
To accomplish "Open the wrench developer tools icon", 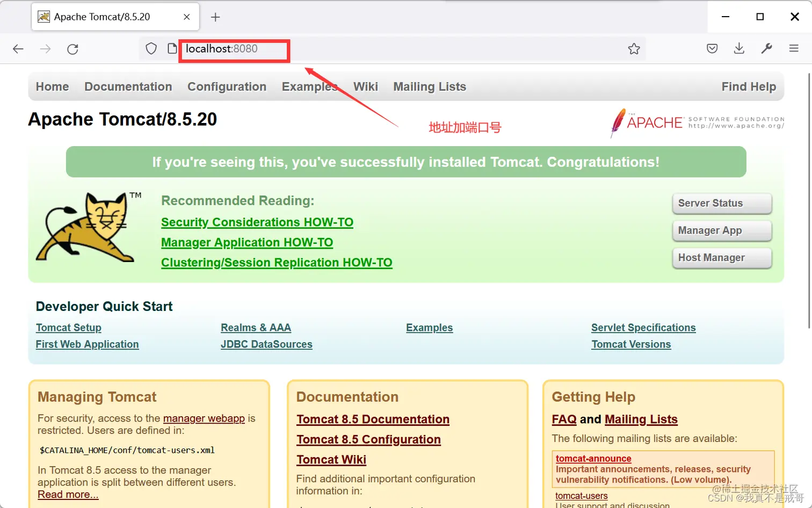I will pyautogui.click(x=766, y=49).
